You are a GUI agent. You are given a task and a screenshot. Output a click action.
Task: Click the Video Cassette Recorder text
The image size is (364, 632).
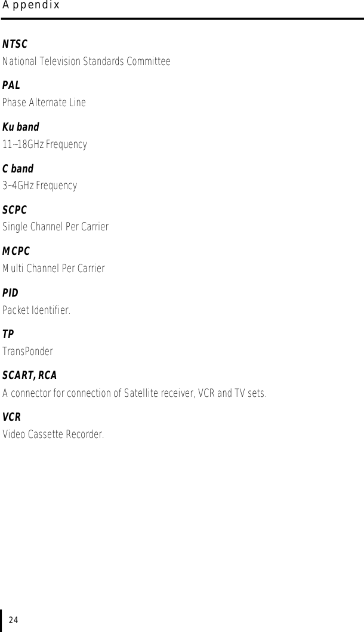[53, 435]
